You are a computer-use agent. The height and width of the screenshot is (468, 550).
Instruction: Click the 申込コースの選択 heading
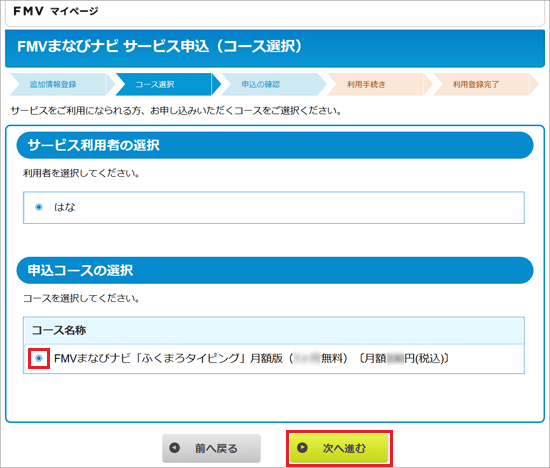click(275, 270)
